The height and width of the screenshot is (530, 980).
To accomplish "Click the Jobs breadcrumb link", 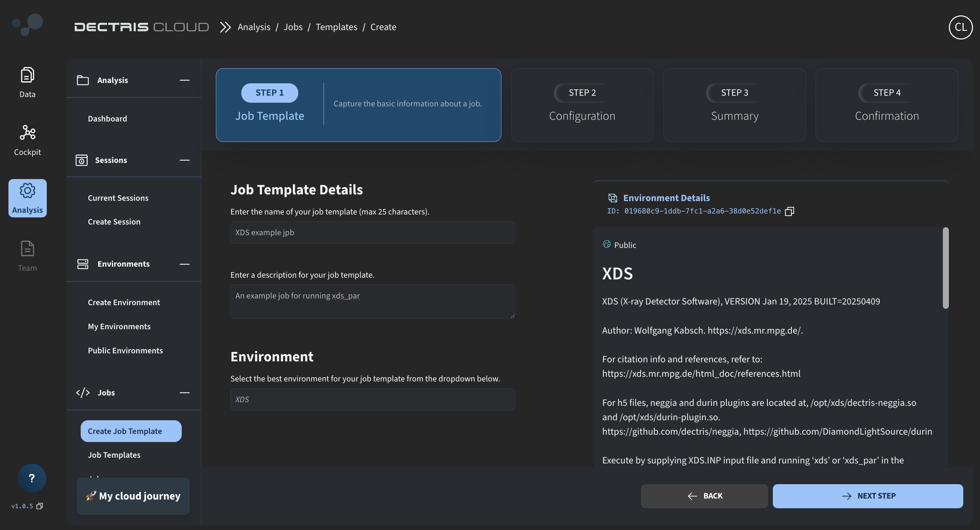I will point(293,27).
